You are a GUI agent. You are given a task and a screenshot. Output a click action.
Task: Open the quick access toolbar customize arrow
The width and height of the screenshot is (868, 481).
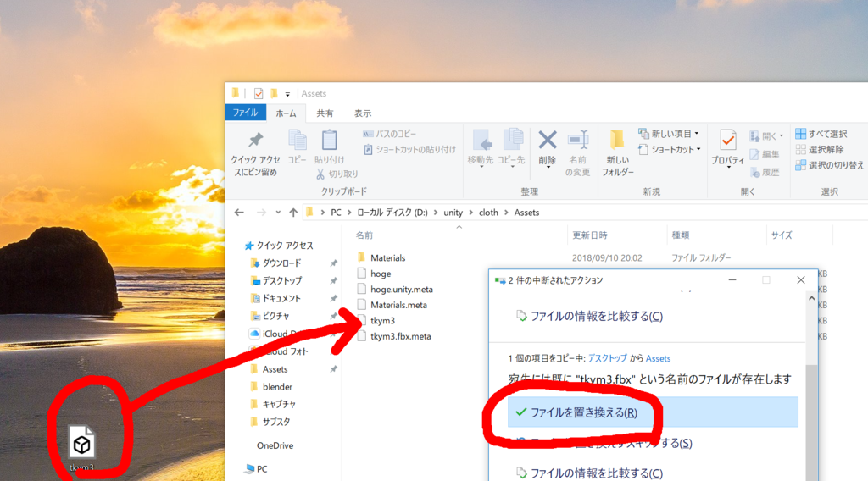pos(287,94)
